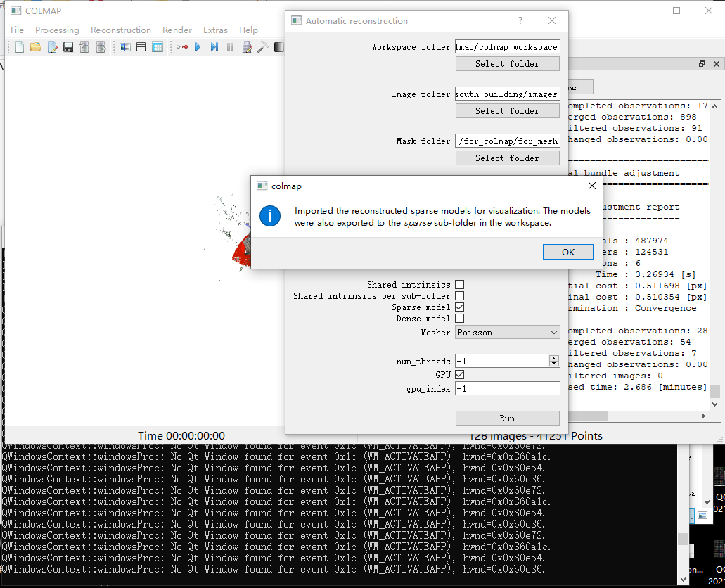
Task: Dismiss the colmap message with X
Action: [x=592, y=186]
